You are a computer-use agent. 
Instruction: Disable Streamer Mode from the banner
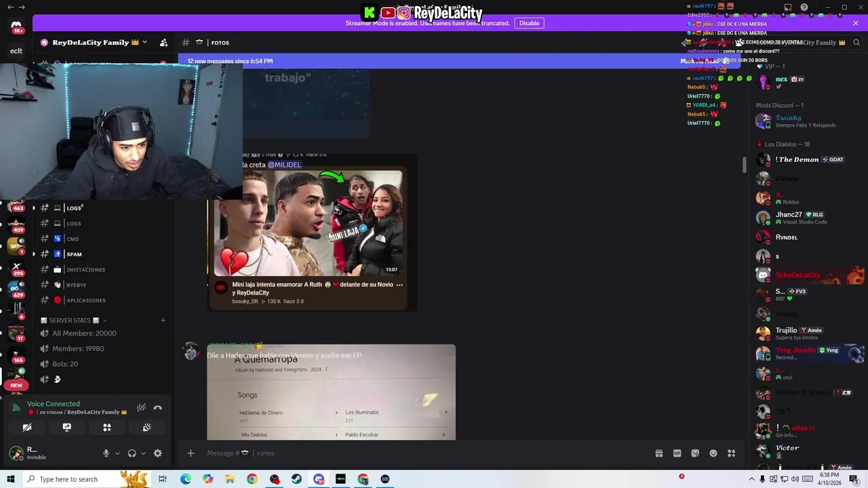point(529,23)
